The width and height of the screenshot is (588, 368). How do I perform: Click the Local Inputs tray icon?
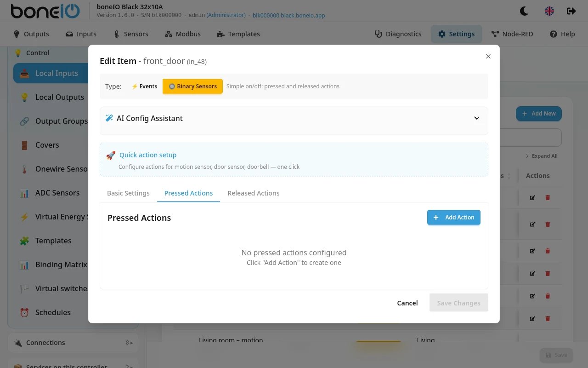coord(25,74)
